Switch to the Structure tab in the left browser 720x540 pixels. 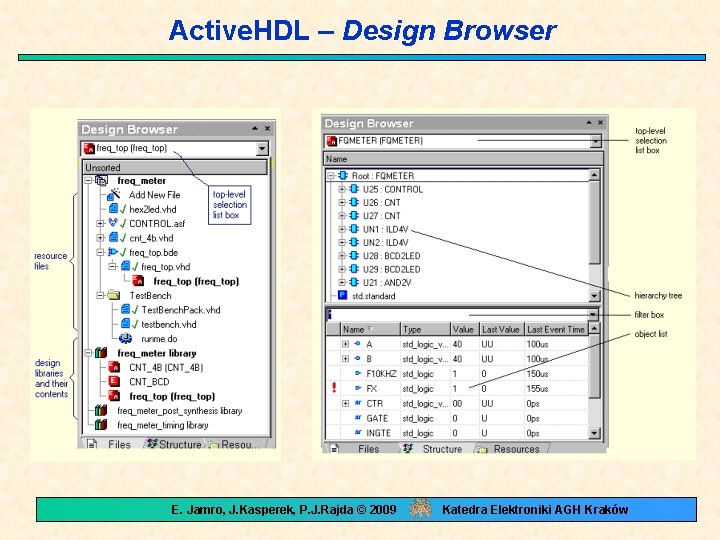(x=174, y=444)
